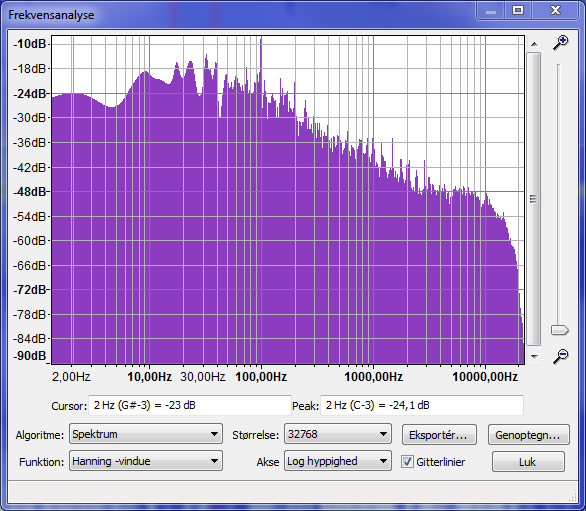The width and height of the screenshot is (586, 511).
Task: Click the 2,00Hz axis label
Action: (71, 376)
